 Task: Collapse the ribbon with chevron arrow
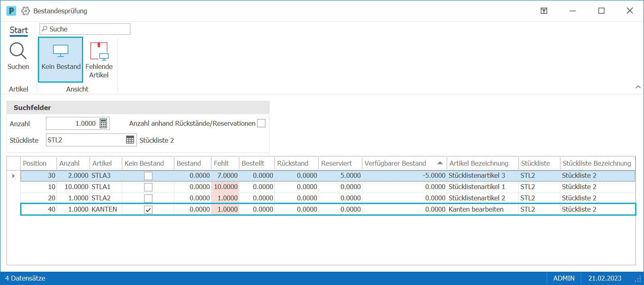tap(638, 87)
